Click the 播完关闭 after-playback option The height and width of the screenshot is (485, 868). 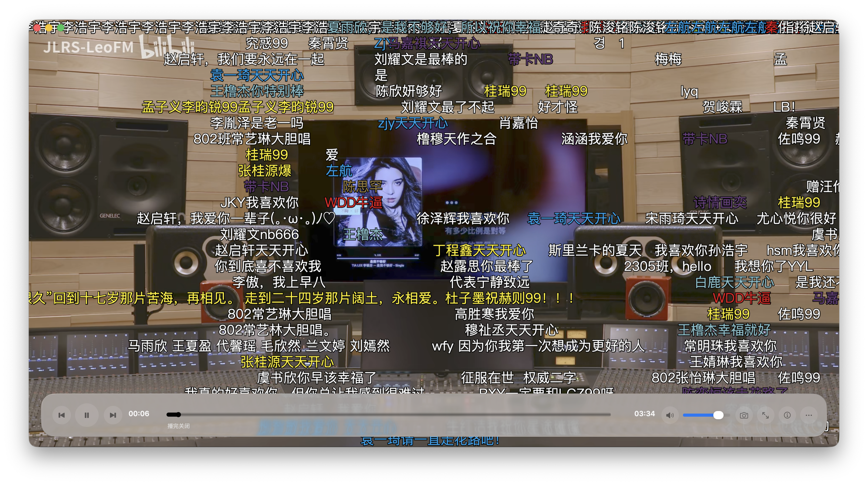click(x=179, y=426)
